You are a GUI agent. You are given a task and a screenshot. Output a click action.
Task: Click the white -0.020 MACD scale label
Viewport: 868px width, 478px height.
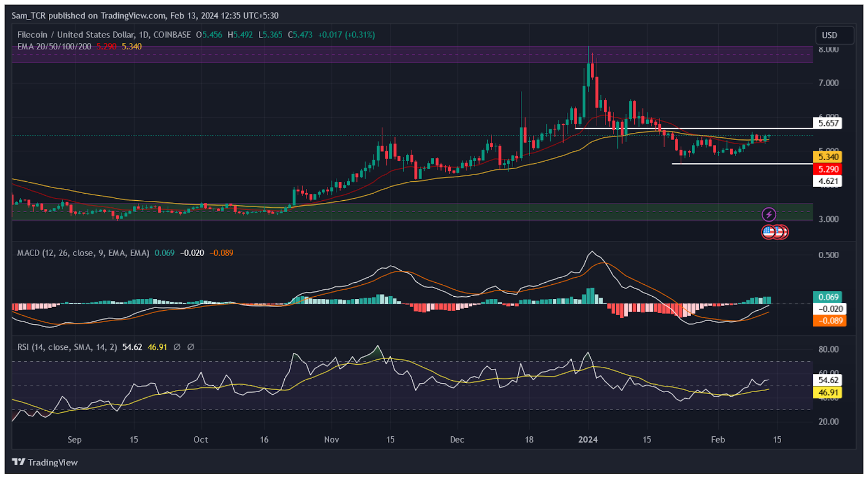pyautogui.click(x=829, y=309)
